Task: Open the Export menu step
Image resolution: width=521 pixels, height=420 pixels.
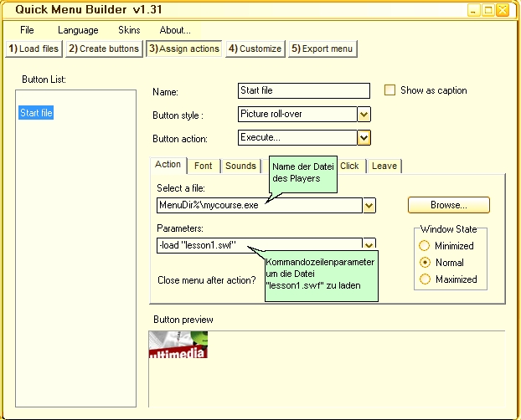Action: 322,49
